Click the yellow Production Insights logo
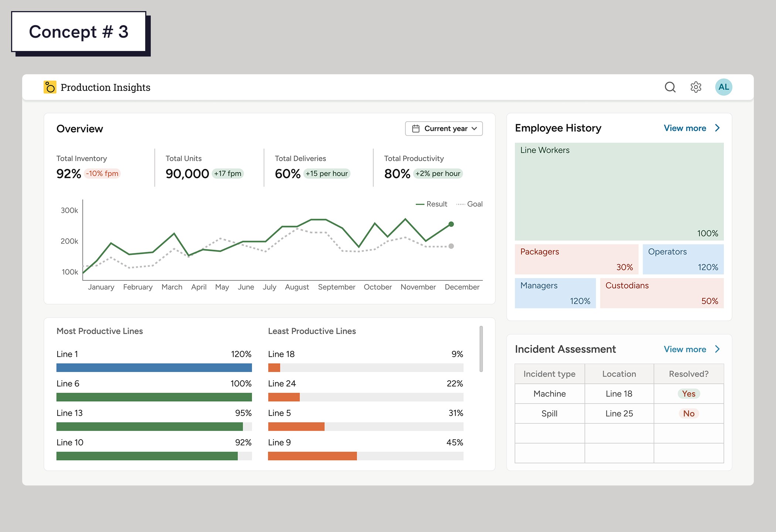Screen dimensions: 776x532 tap(50, 87)
